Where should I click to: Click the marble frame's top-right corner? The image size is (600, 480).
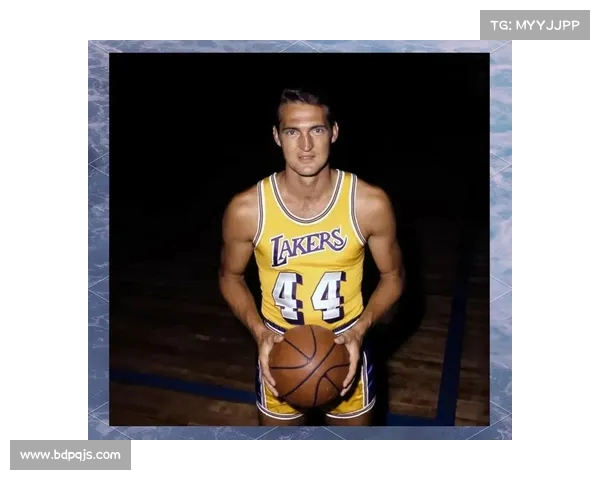(x=502, y=48)
